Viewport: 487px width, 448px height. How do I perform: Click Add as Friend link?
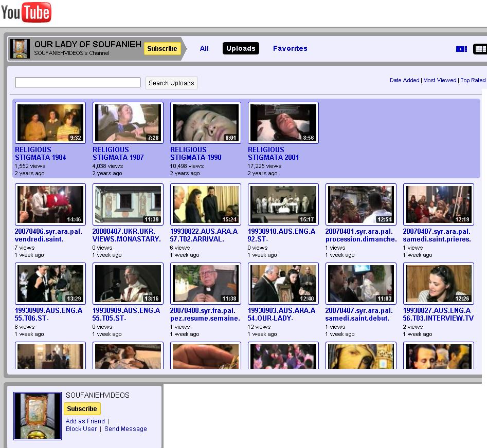tap(85, 421)
